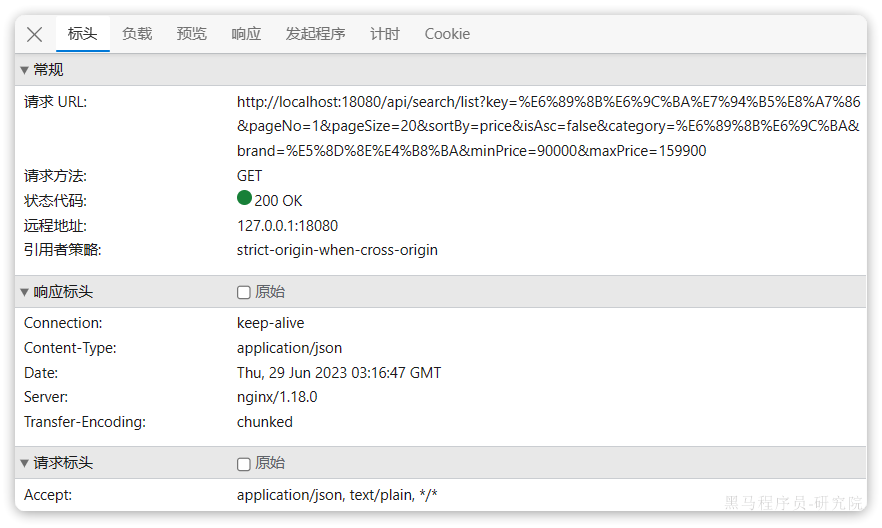Image resolution: width=882 pixels, height=528 pixels.
Task: Click the 200 OK status code text
Action: (x=278, y=201)
